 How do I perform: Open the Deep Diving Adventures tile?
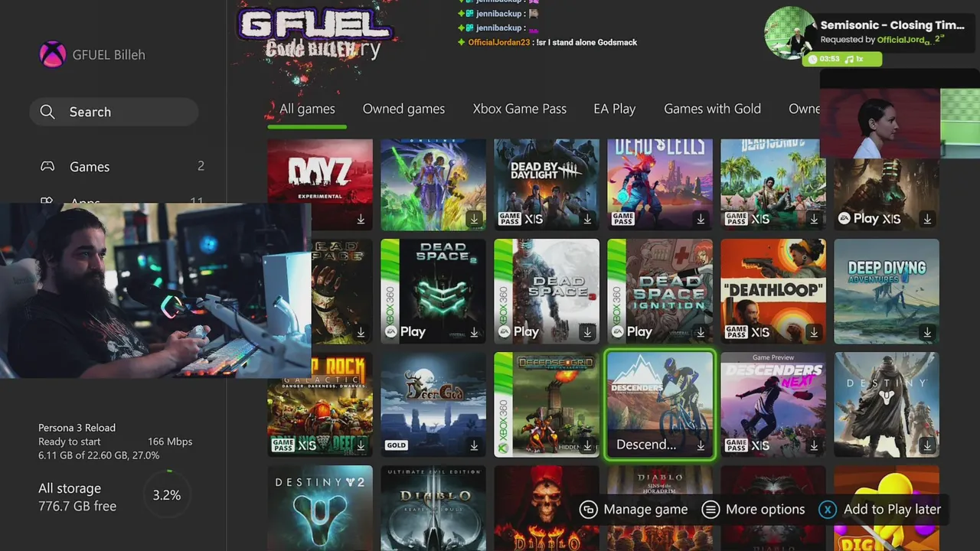(887, 291)
